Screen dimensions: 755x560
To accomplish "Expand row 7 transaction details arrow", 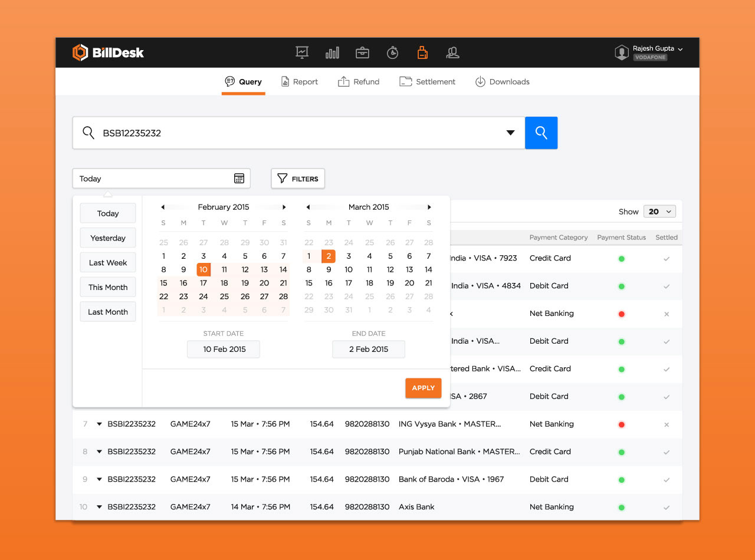I will [99, 424].
